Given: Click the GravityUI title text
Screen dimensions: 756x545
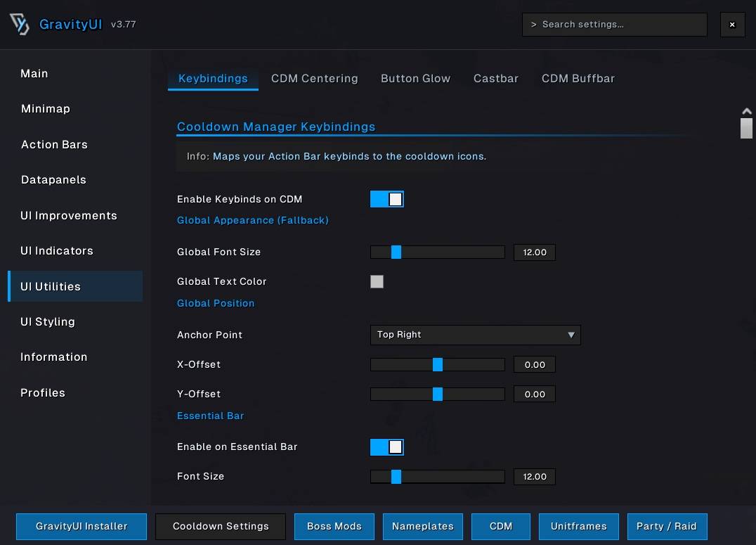Looking at the screenshot, I should pyautogui.click(x=70, y=24).
